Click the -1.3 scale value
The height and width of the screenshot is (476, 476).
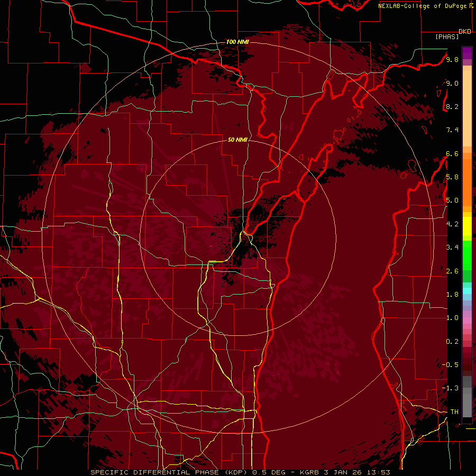pos(451,388)
